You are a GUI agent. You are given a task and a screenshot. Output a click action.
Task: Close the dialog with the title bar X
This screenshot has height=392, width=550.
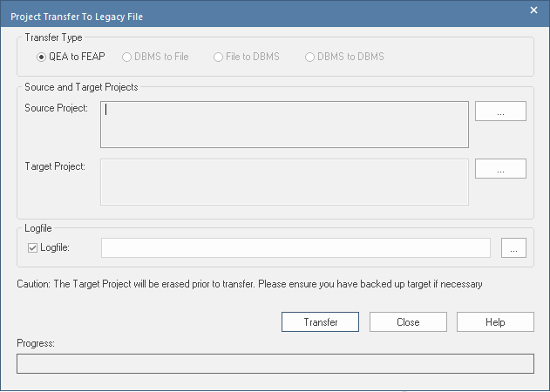point(533,10)
